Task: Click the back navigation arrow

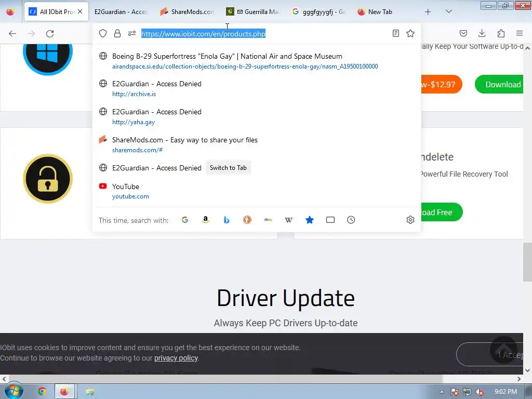Action: (x=12, y=34)
